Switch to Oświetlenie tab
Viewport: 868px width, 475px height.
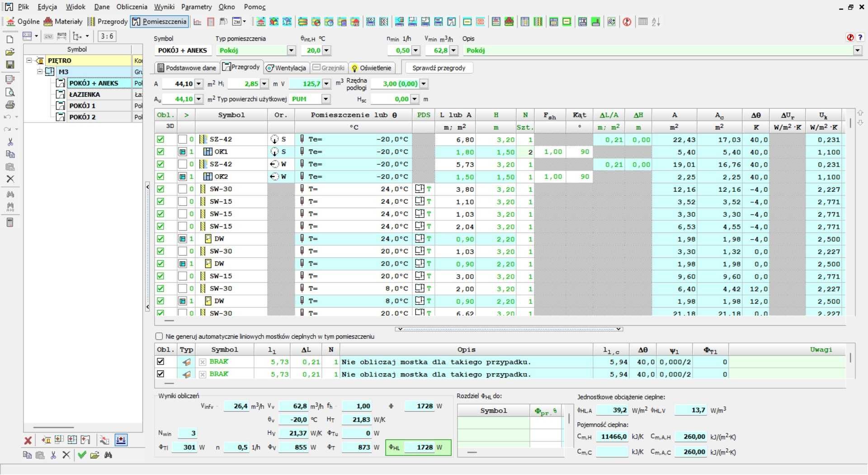[x=372, y=68]
